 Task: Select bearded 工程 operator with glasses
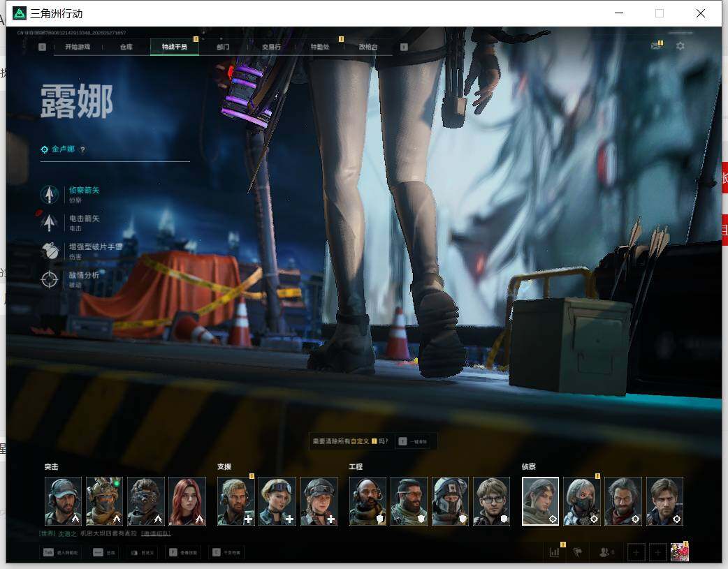coord(409,501)
